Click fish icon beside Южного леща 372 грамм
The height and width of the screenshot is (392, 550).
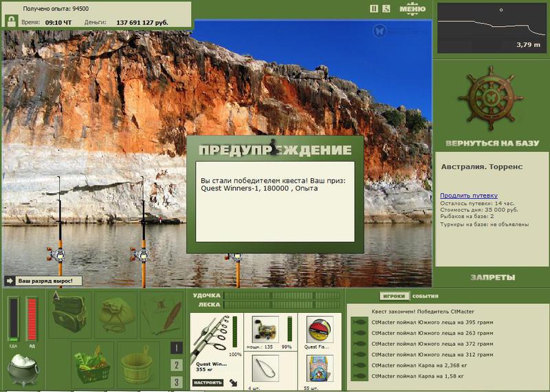pos(360,344)
